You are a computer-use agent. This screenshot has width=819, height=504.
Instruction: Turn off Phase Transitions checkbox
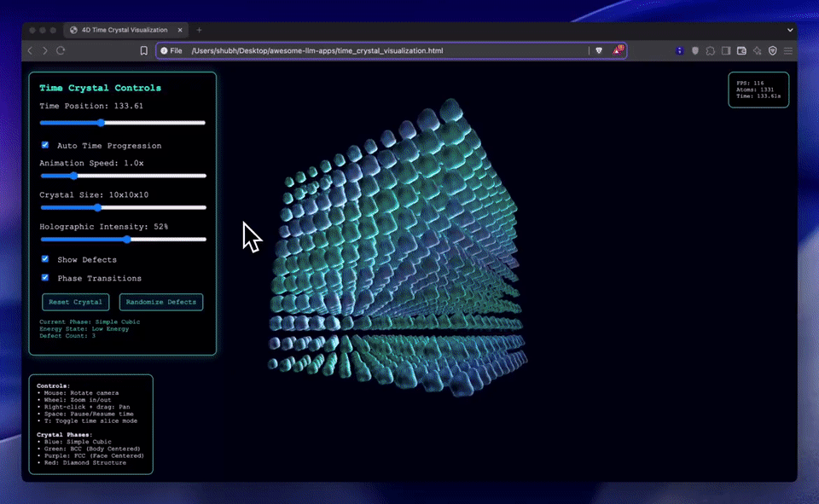(45, 278)
